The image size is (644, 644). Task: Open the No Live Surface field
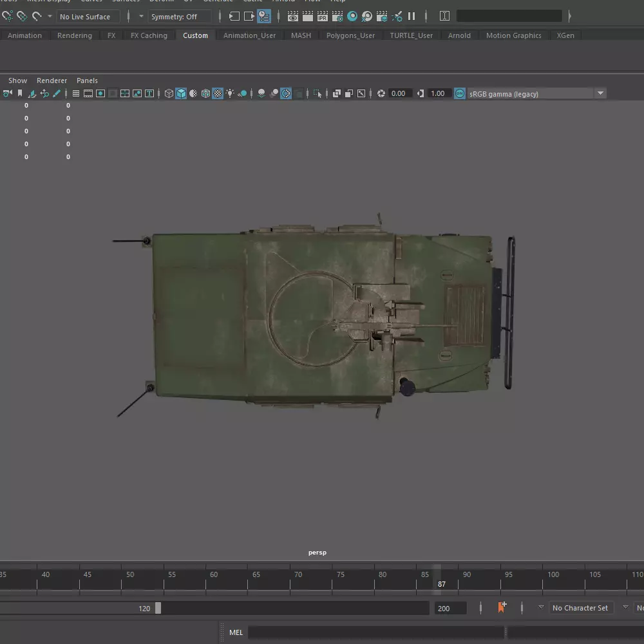point(88,17)
